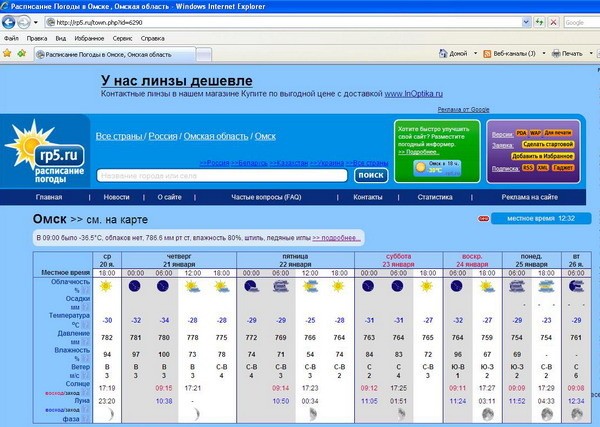Click the ПОИСК search button
This screenshot has width=600, height=427.
coord(371,176)
